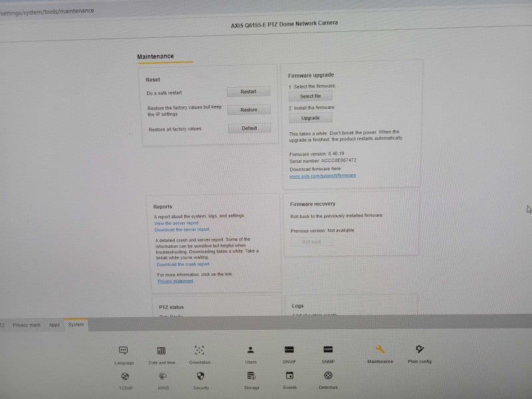
Task: Select the System tab
Action: (x=76, y=325)
